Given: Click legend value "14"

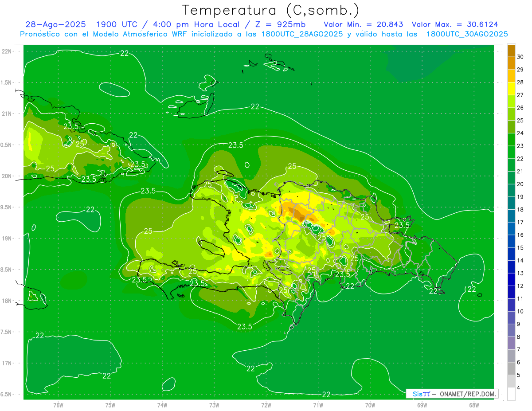Looking at the screenshot, I should (520, 260).
